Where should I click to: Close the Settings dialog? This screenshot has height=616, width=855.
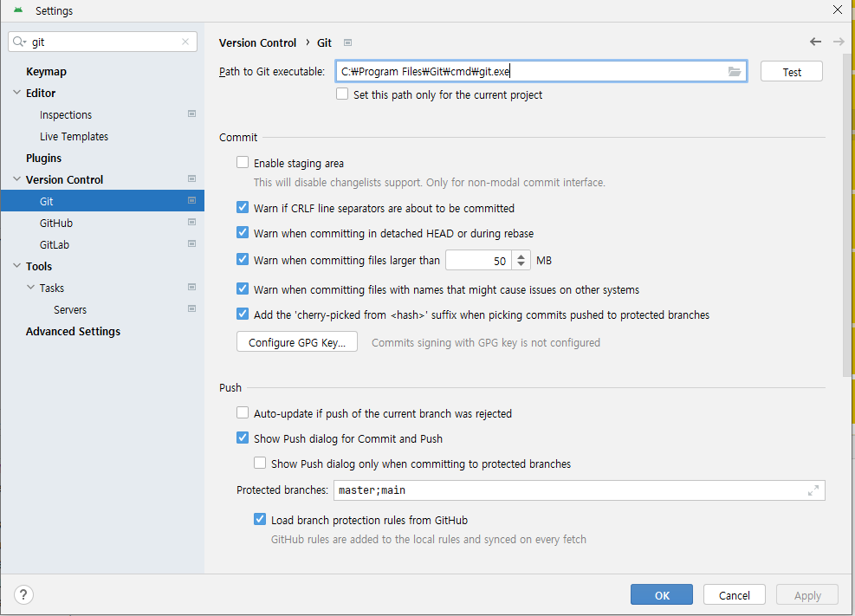(838, 10)
